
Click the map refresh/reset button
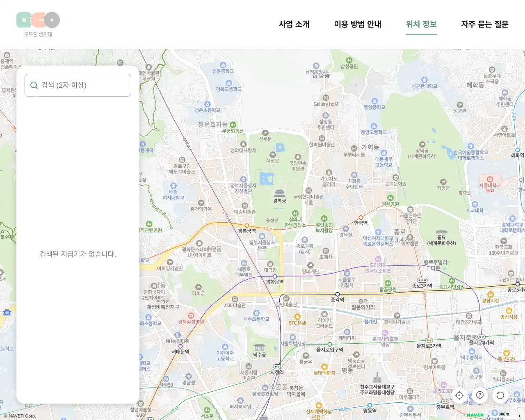pos(500,395)
